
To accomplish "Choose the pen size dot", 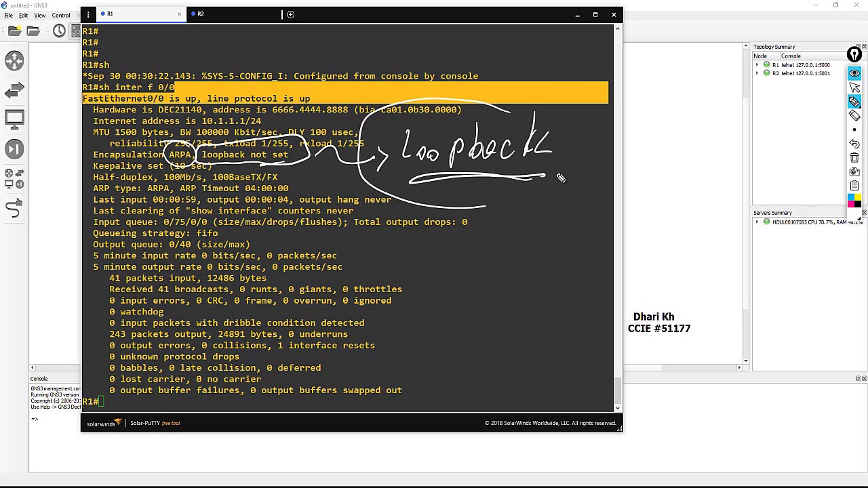I will click(x=854, y=129).
